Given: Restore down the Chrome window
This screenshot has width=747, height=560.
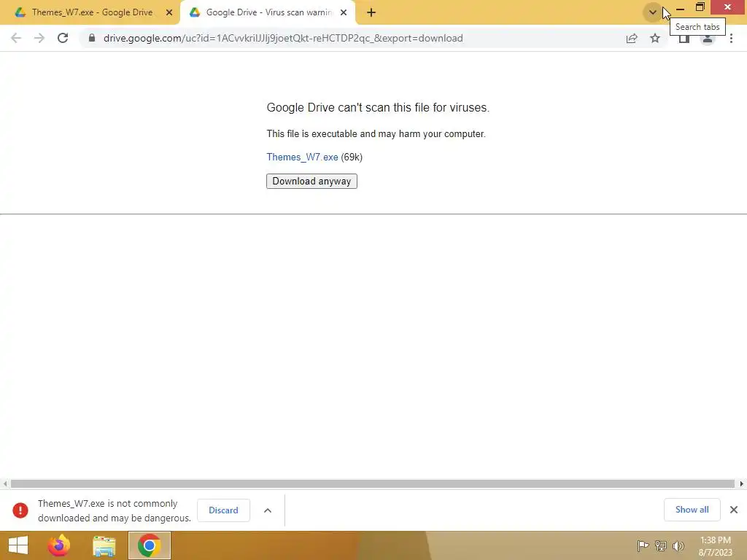Looking at the screenshot, I should pyautogui.click(x=700, y=7).
